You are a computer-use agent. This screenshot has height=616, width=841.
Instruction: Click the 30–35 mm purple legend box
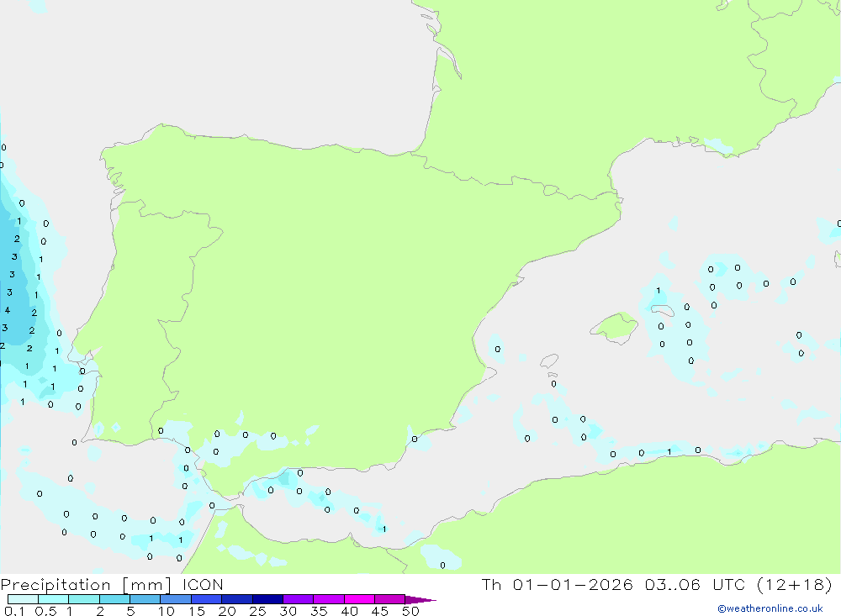pyautogui.click(x=299, y=599)
